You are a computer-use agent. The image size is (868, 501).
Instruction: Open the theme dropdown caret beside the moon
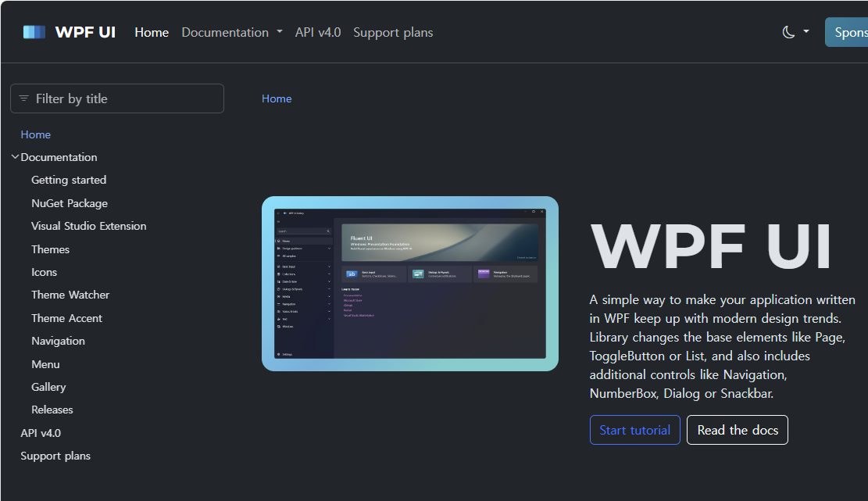806,31
